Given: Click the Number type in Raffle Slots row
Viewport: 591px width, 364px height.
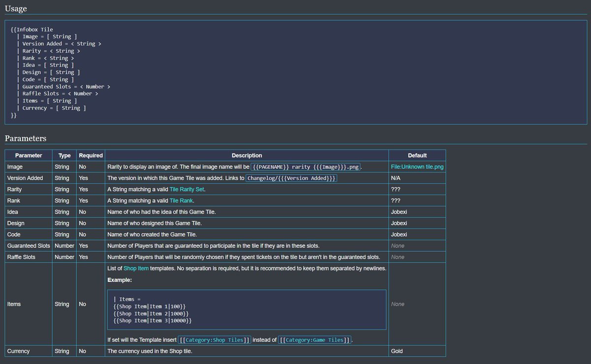Looking at the screenshot, I should (x=65, y=257).
